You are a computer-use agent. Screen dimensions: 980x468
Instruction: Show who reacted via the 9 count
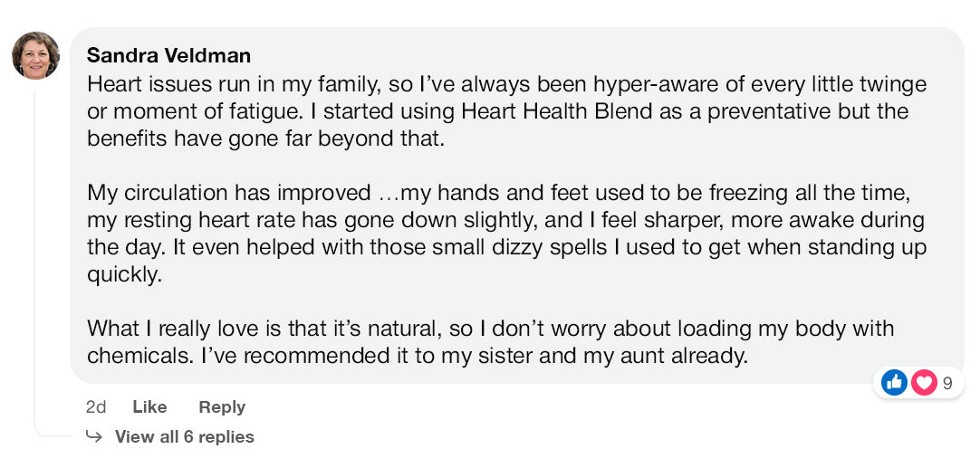pos(947,384)
